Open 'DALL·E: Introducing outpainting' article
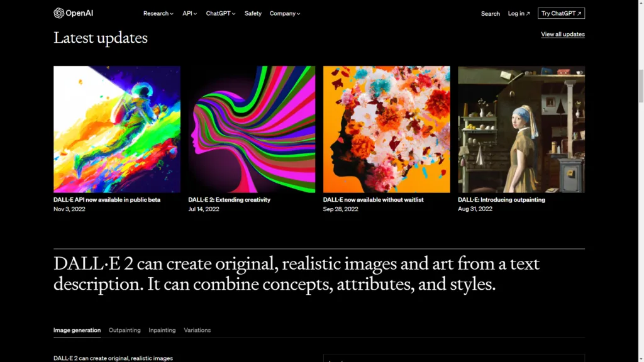 (501, 200)
